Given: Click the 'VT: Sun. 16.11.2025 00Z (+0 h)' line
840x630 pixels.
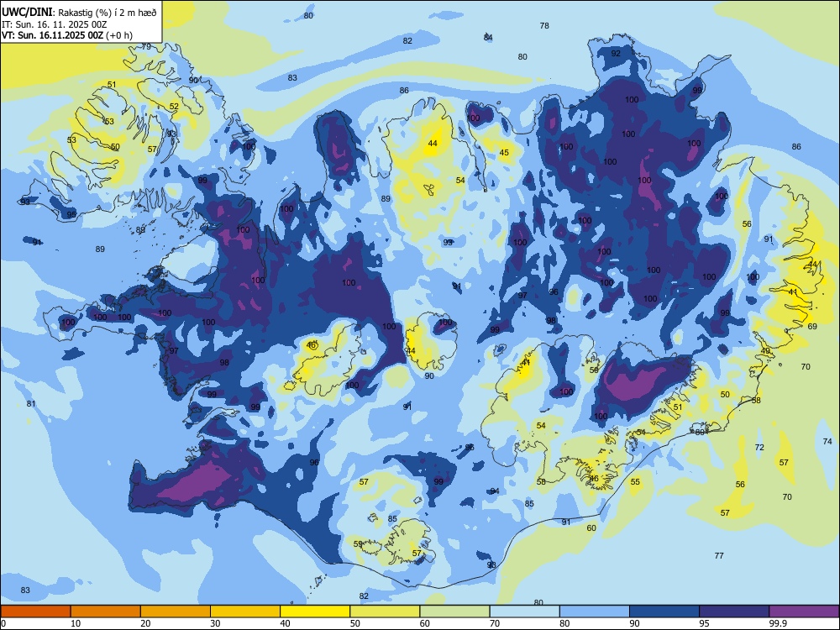Looking at the screenshot, I should pos(67,35).
